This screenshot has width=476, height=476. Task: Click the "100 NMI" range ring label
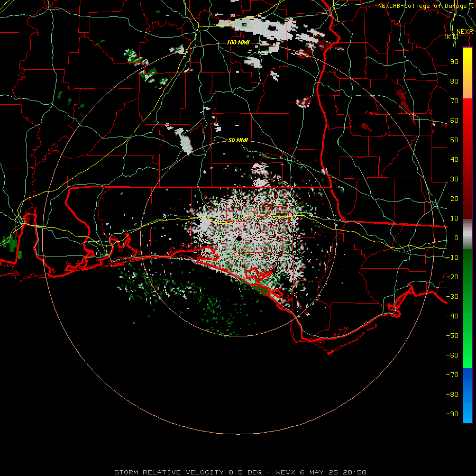[x=238, y=42]
